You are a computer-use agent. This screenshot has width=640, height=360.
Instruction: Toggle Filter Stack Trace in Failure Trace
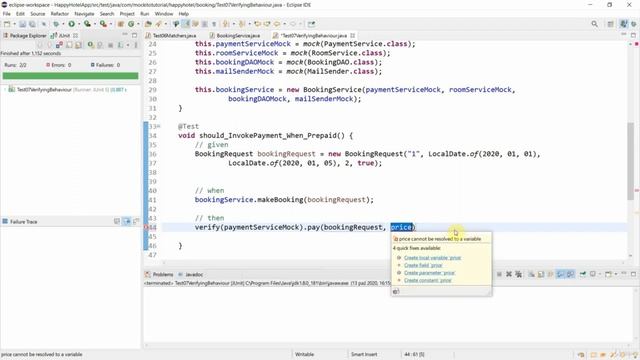127,221
